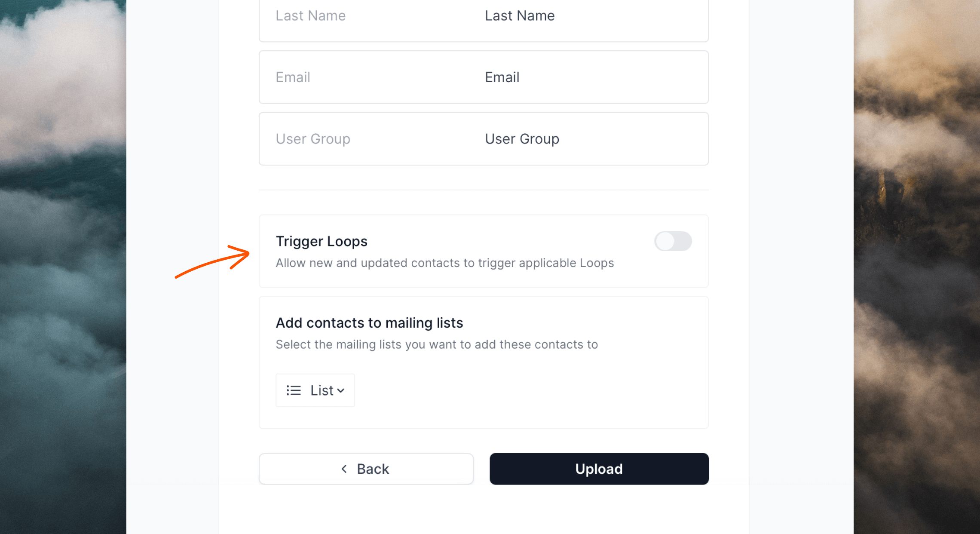
Task: Click the Last Name column label on the left
Action: [x=311, y=15]
